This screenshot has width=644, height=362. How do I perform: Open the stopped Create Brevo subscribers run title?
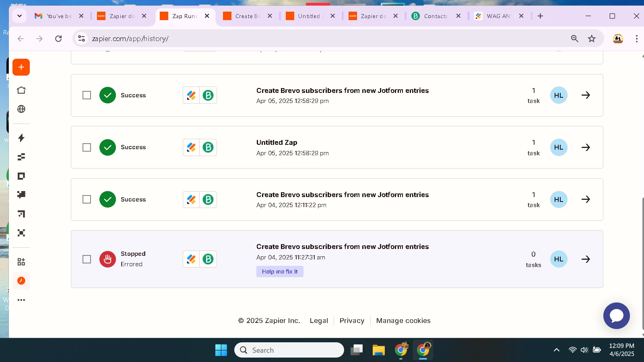343,247
